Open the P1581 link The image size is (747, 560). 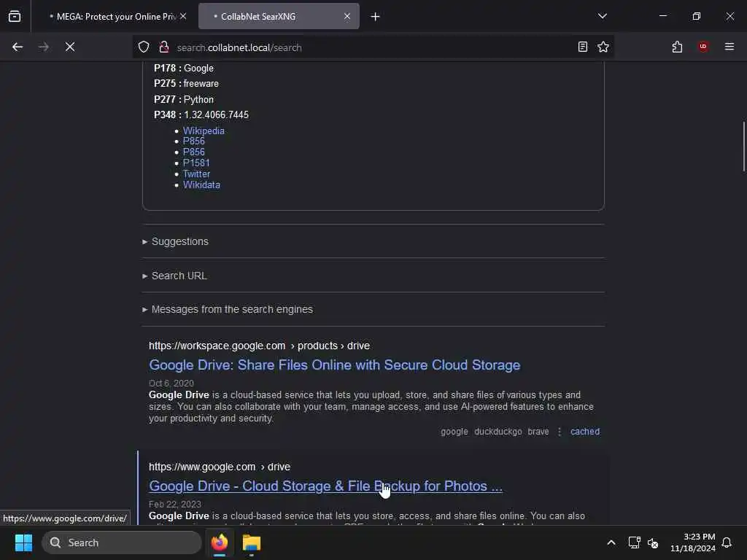196,163
